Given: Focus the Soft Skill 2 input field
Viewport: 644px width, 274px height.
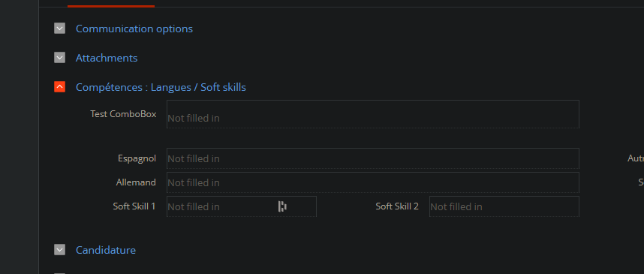Looking at the screenshot, I should (x=504, y=206).
